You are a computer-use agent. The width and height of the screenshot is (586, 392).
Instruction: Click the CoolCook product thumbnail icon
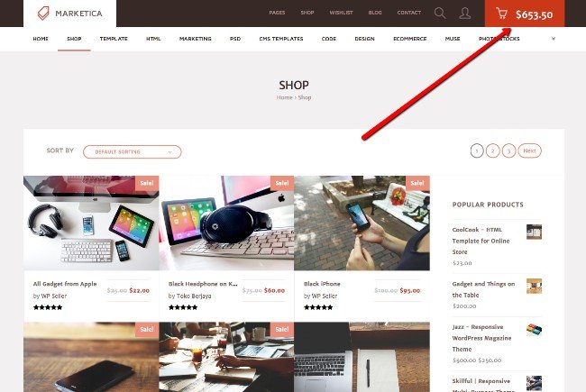coord(534,232)
